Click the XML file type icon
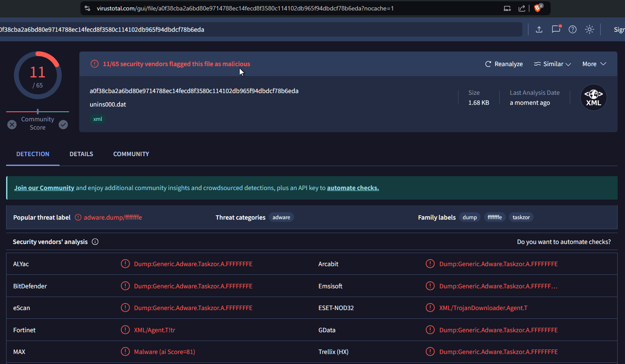The height and width of the screenshot is (364, 625). [x=594, y=97]
